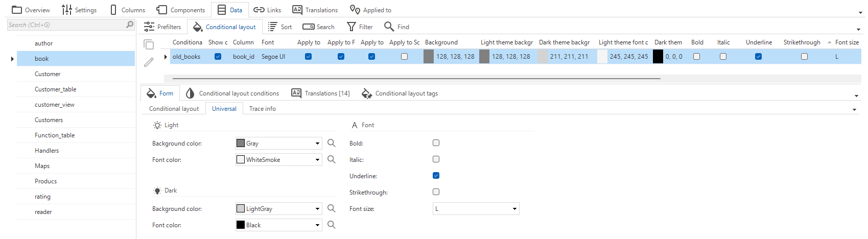Open Prefilters section
868x239 pixels.
point(162,27)
